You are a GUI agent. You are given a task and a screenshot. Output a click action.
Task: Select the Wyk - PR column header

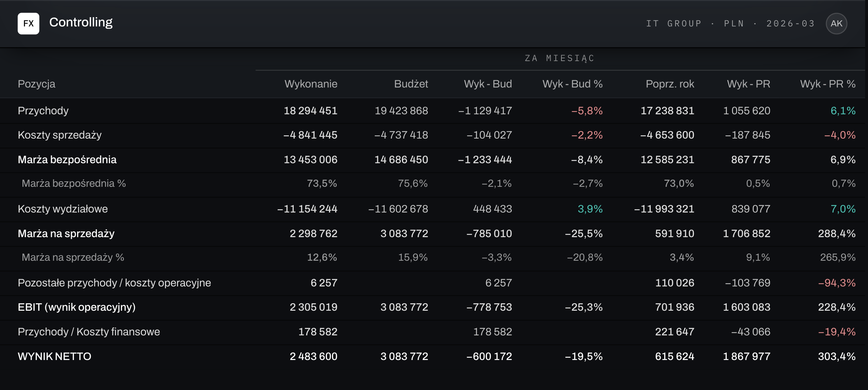pos(748,84)
